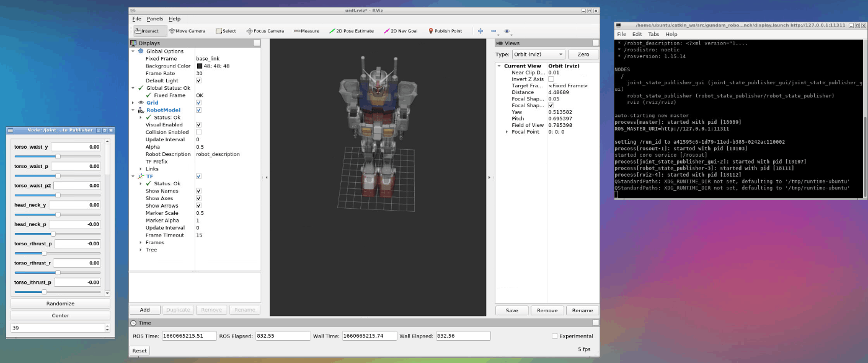
Task: Open the eye toolbar options icon
Action: [507, 31]
